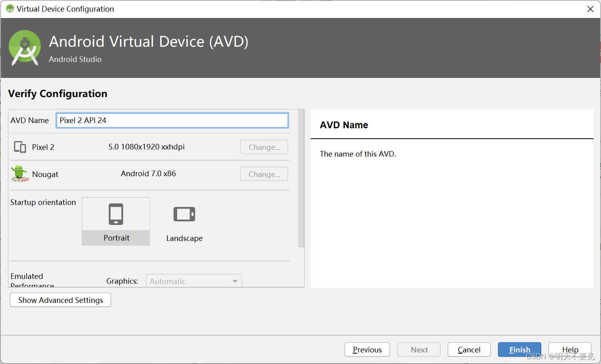
Task: Open the Graphics Automatic dropdown
Action: coord(194,281)
